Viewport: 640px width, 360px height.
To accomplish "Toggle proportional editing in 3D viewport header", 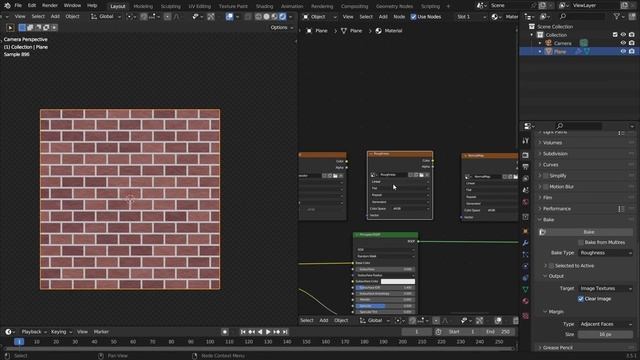I will 167,17.
